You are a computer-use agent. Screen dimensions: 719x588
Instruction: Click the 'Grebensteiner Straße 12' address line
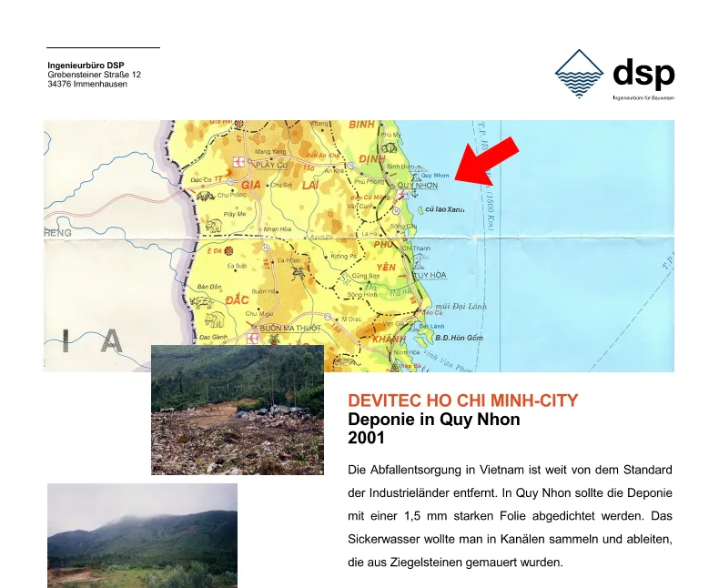pos(94,75)
